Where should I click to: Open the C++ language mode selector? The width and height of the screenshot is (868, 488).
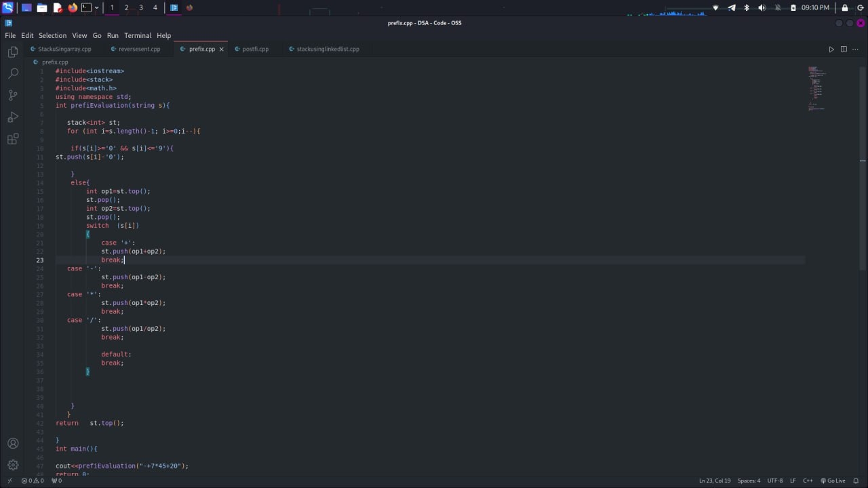coord(808,481)
